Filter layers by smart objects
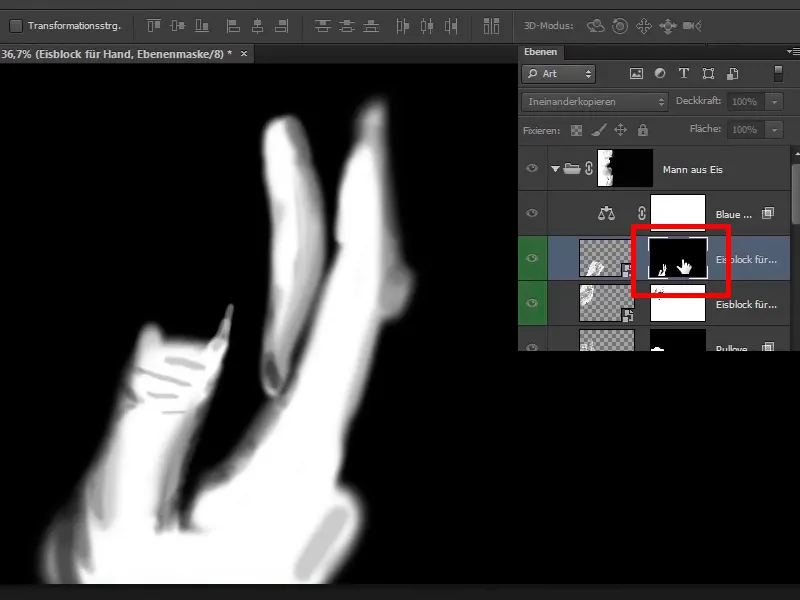Viewport: 800px width, 600px height. coord(733,73)
